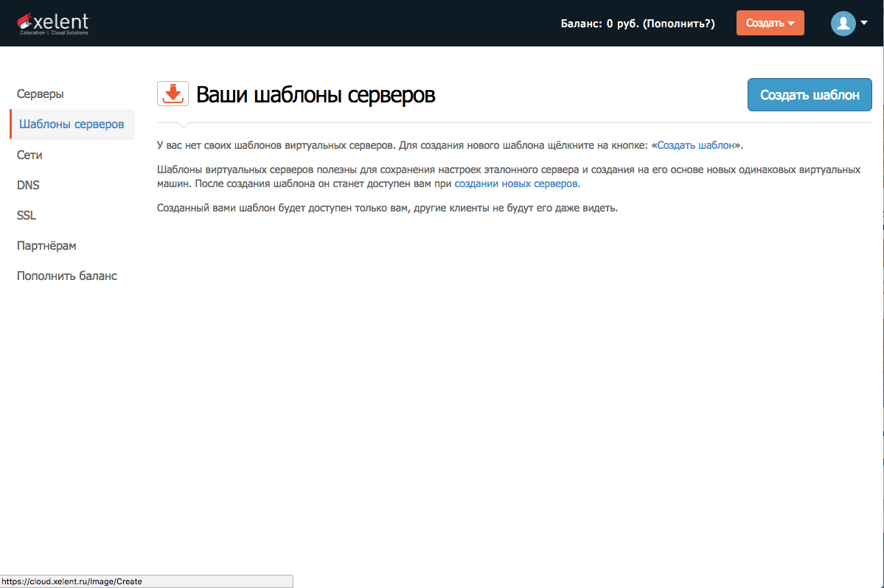Screen dimensions: 884x588
Task: Select the Серверы section in the sidebar
Action: pyautogui.click(x=40, y=94)
